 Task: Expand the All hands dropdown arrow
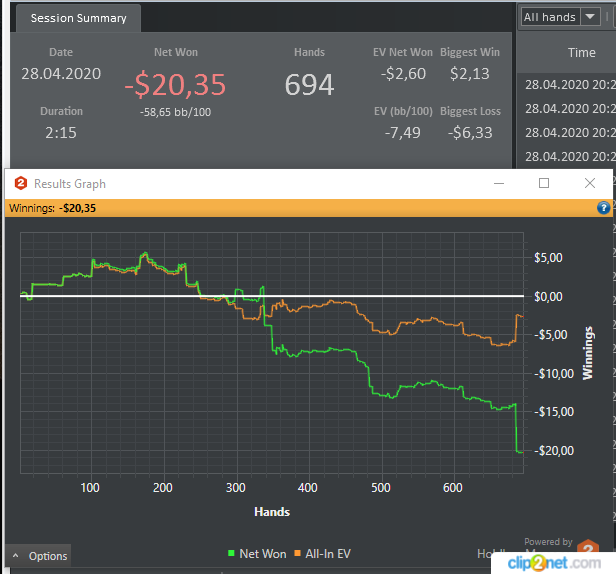(590, 17)
